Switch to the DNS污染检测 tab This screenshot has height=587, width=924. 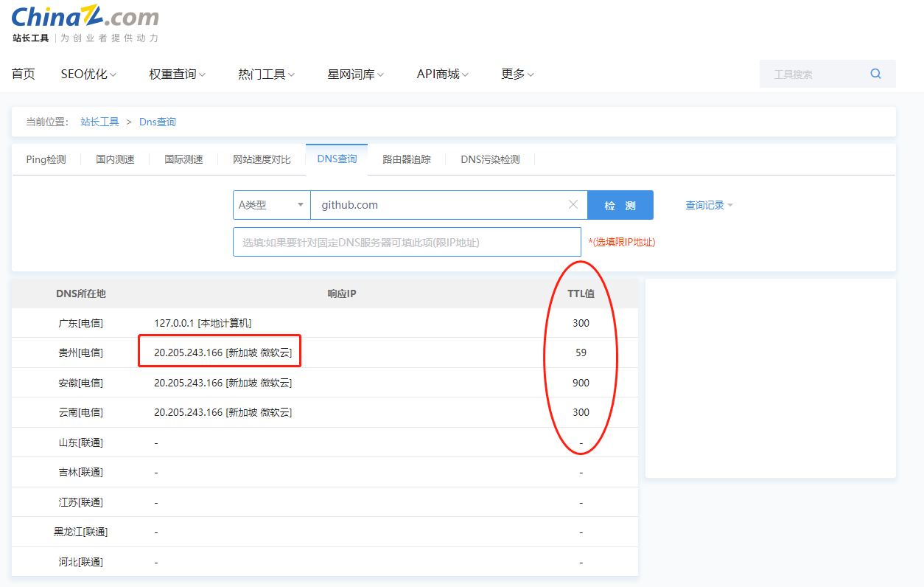click(490, 159)
